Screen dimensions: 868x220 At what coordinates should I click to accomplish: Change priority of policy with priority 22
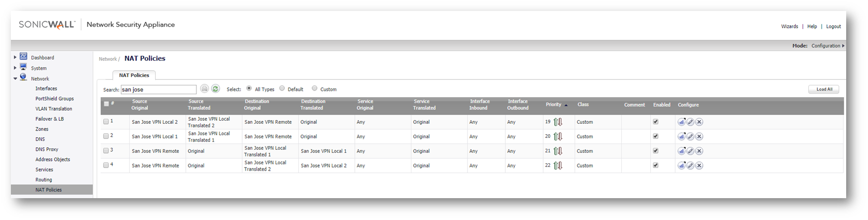[558, 165]
